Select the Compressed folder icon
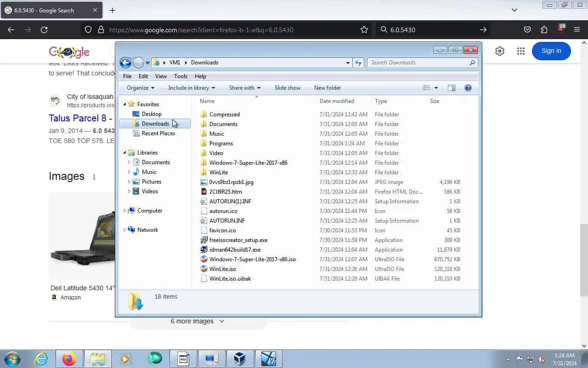 pyautogui.click(x=204, y=115)
